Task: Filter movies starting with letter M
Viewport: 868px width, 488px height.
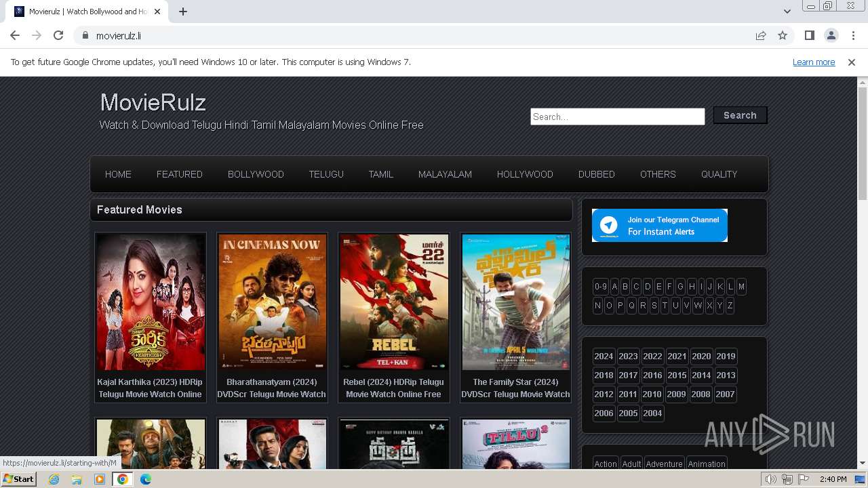Action: 741,287
